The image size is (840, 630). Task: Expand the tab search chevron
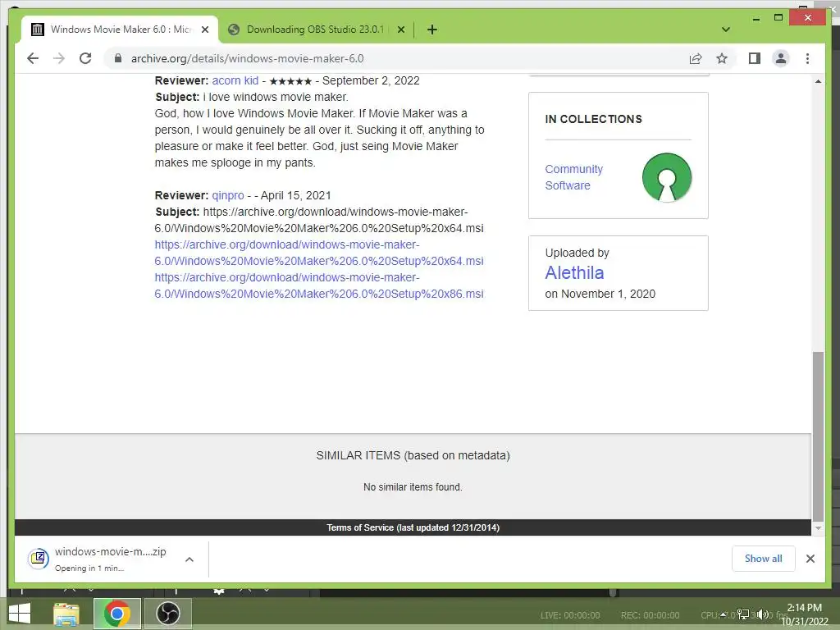point(725,30)
